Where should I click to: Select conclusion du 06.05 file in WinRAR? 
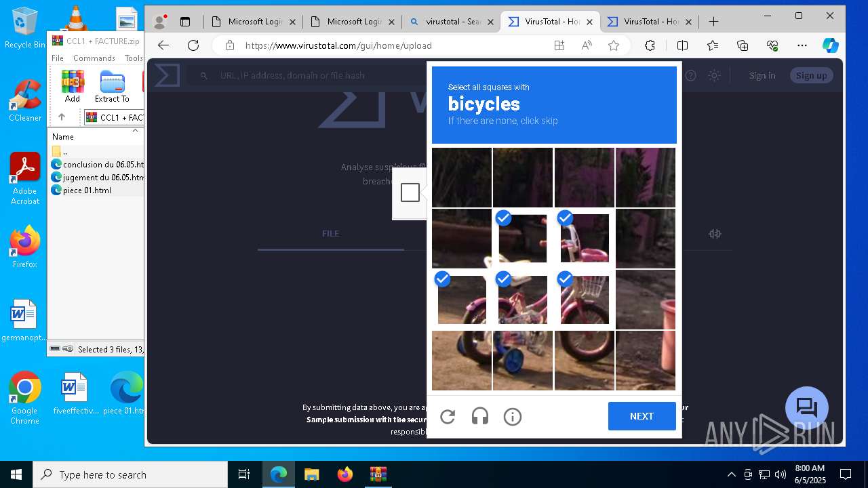[x=97, y=164]
